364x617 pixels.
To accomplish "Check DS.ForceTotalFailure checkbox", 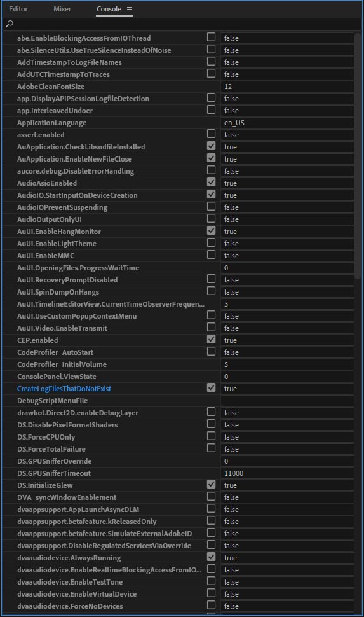I will [211, 448].
